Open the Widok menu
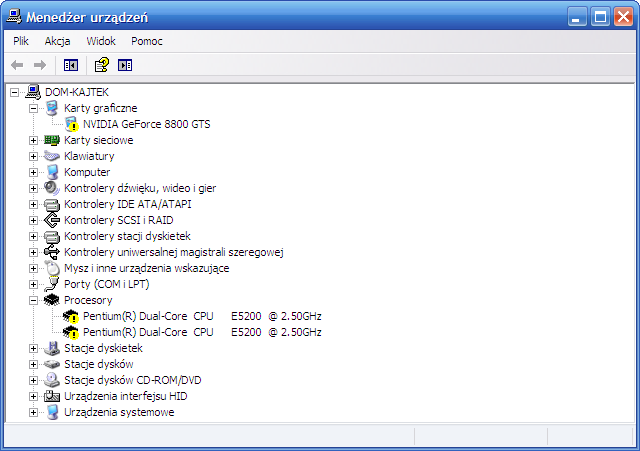Image resolution: width=640 pixels, height=451 pixels. [x=101, y=41]
